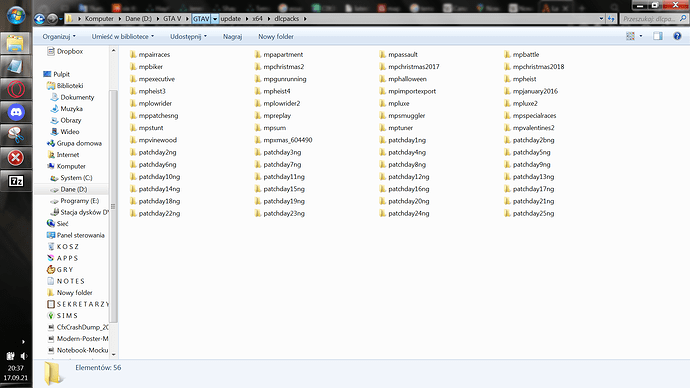Select the folder named patchday13ng

click(x=533, y=177)
